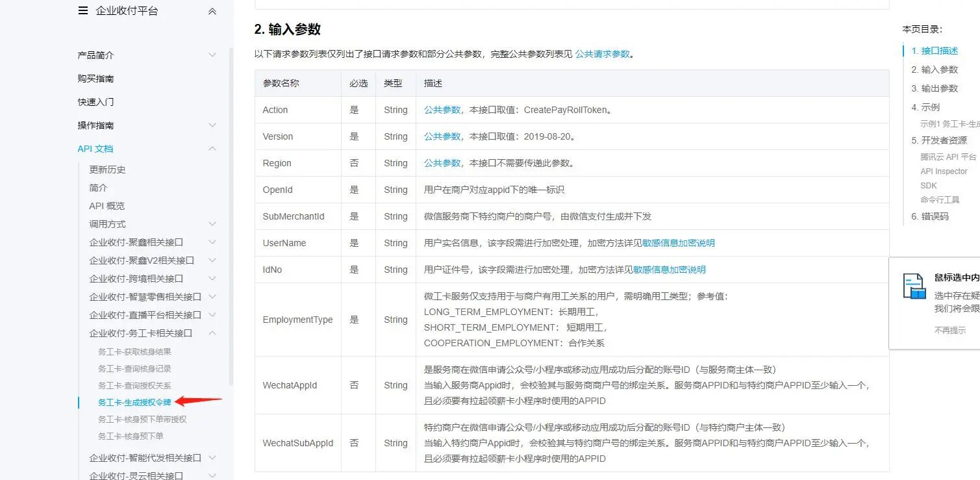Expand the 企业收付-聚鑫相关接口 chevron
This screenshot has height=480, width=980.
(x=212, y=242)
